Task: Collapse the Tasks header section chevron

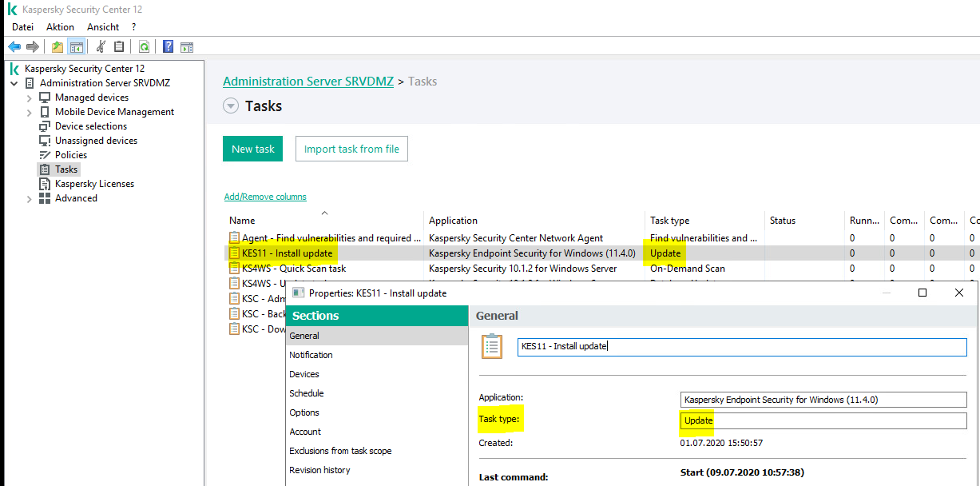Action: tap(231, 106)
